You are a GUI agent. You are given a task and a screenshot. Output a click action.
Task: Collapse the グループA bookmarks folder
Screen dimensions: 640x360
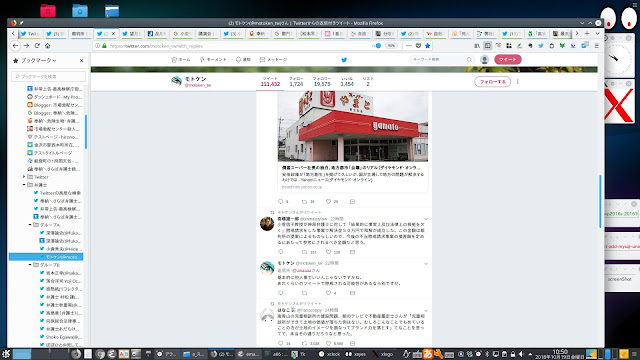pos(30,225)
